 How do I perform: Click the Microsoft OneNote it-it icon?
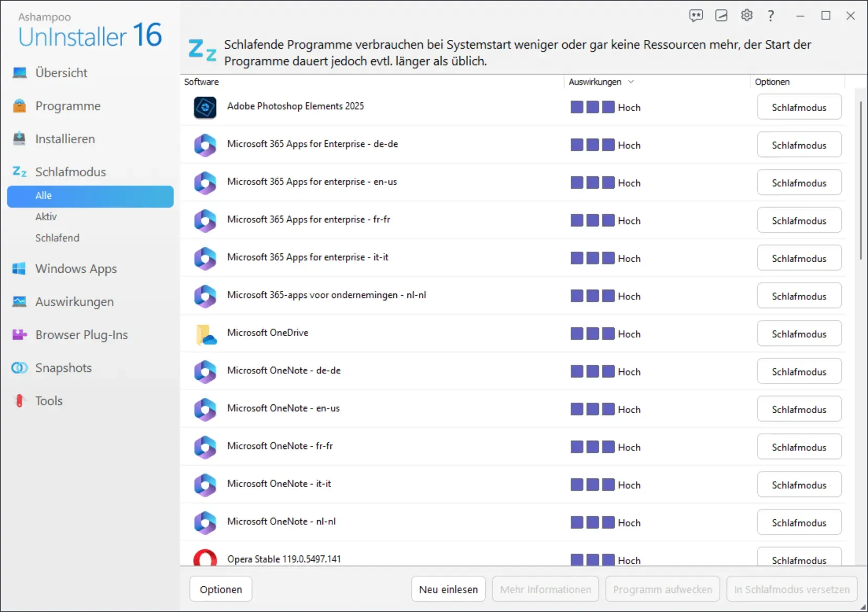[205, 485]
